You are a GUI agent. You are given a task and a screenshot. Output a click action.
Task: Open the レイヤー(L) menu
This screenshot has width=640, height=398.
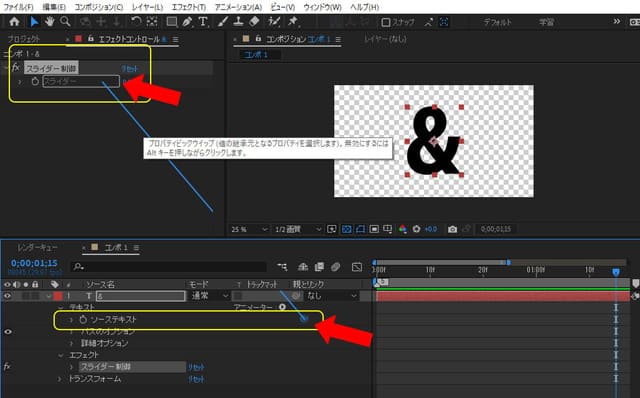click(x=147, y=7)
